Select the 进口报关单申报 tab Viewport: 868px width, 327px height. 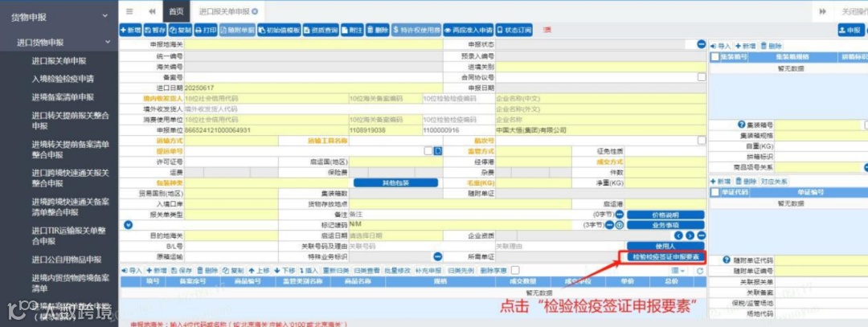[x=227, y=11]
